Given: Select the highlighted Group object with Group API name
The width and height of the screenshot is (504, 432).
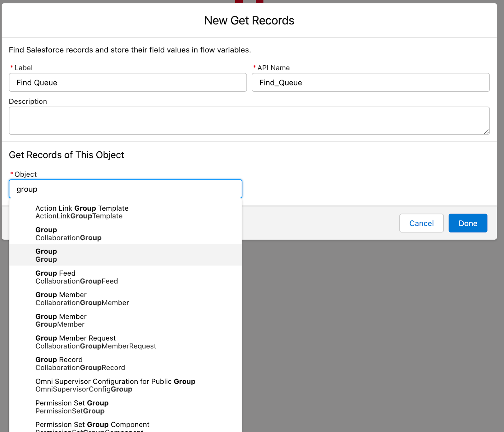Looking at the screenshot, I should coord(125,255).
